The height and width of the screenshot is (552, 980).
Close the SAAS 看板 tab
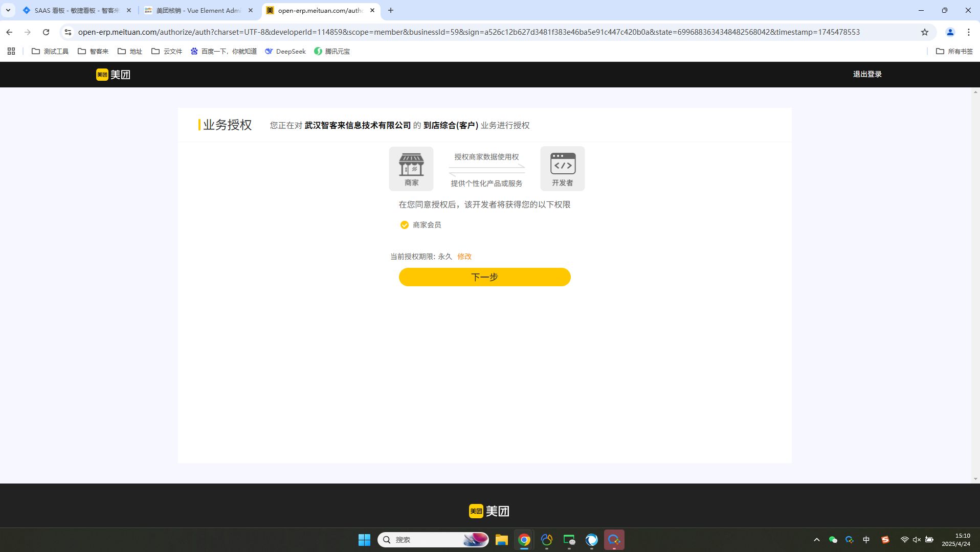[129, 10]
